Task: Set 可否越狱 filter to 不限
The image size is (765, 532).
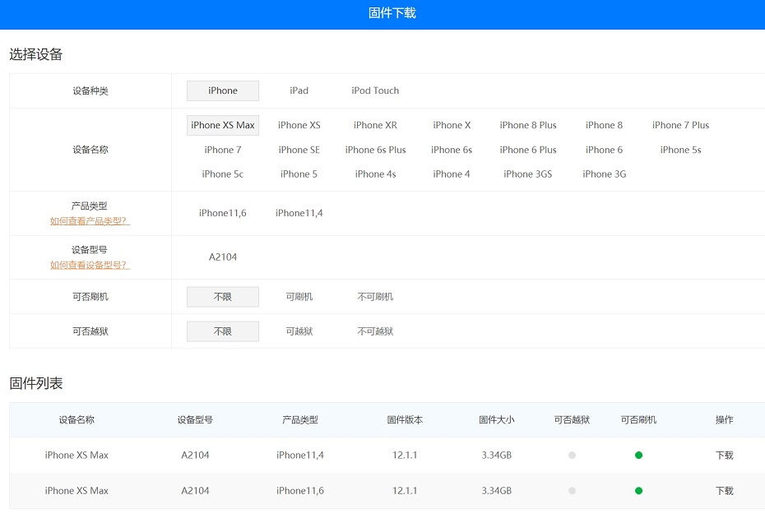Action: point(222,331)
